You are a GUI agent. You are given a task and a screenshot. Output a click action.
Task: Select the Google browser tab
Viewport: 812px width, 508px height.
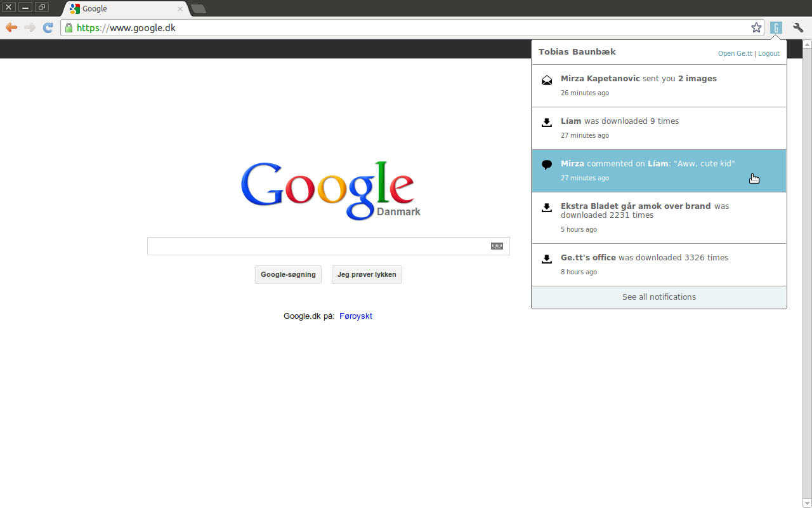coord(126,9)
